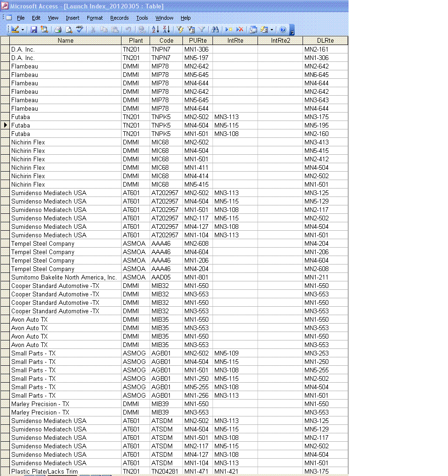Click the Paste clipboard icon
This screenshot has height=476, width=448.
pyautogui.click(x=115, y=30)
